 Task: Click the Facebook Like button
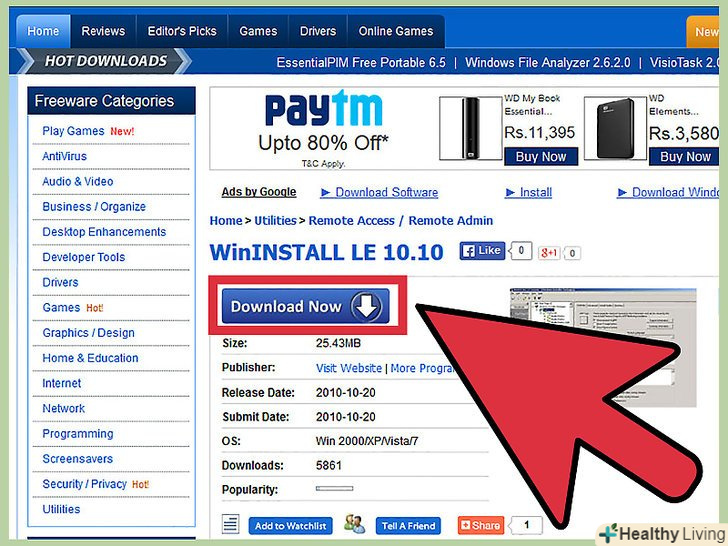(482, 251)
